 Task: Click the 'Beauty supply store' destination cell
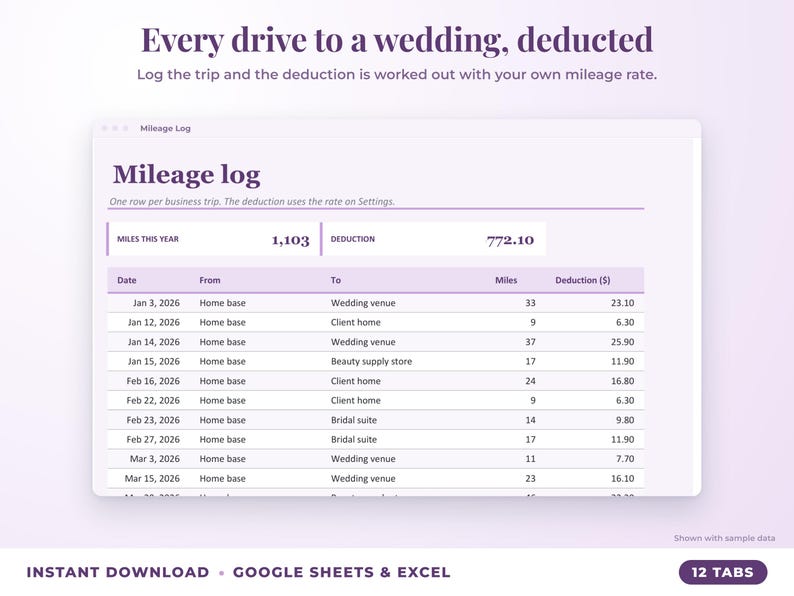[x=372, y=361]
